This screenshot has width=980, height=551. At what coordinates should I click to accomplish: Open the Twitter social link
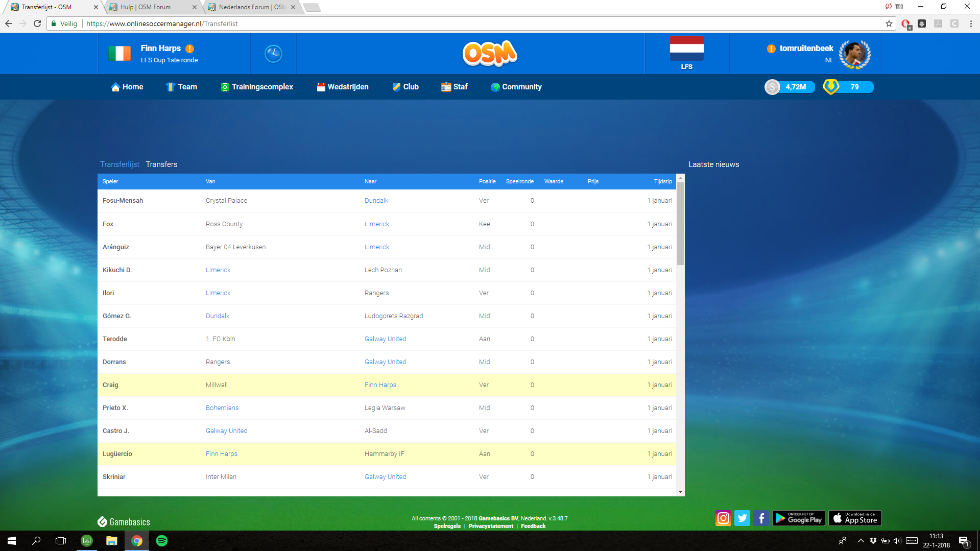click(x=742, y=518)
